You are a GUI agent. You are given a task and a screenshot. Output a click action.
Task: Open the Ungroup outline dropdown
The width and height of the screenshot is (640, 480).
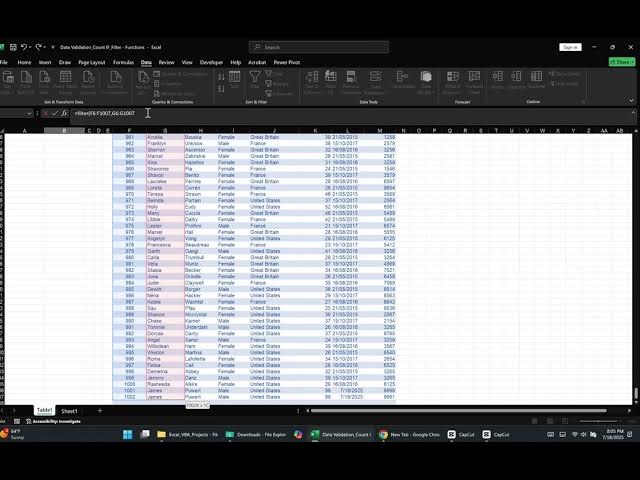[x=516, y=80]
